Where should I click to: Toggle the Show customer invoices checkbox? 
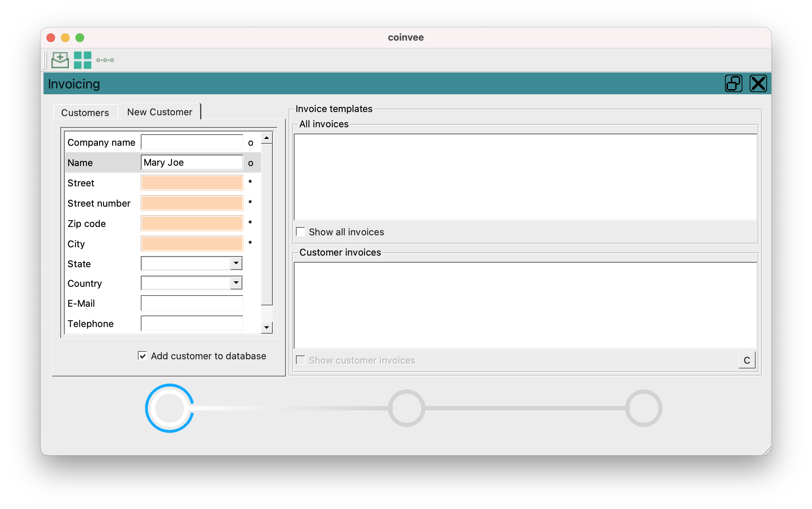click(301, 360)
